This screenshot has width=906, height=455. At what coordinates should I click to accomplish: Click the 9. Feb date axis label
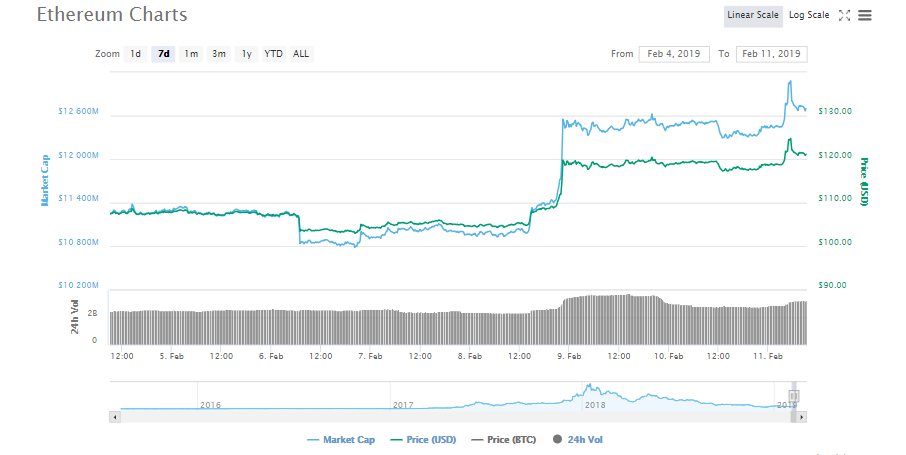point(569,356)
